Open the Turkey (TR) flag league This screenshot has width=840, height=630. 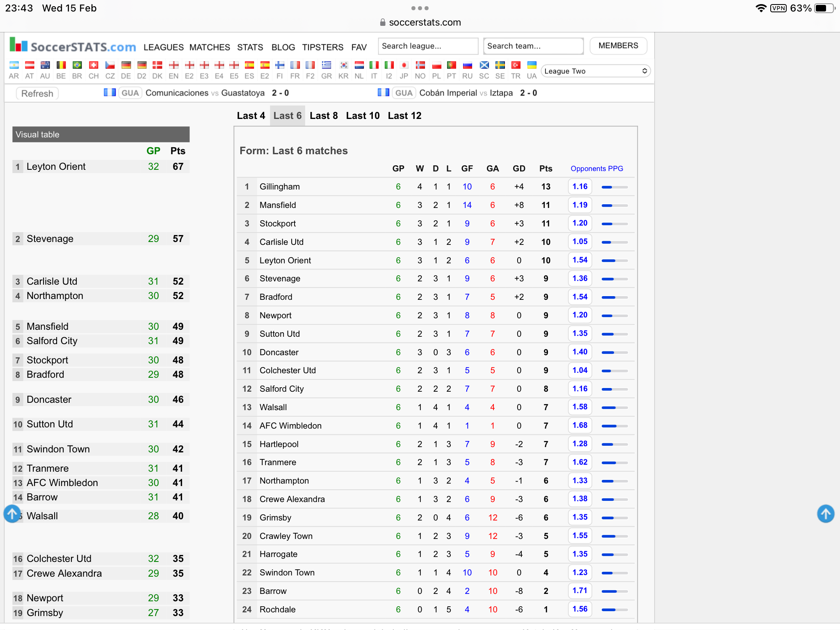(x=516, y=65)
